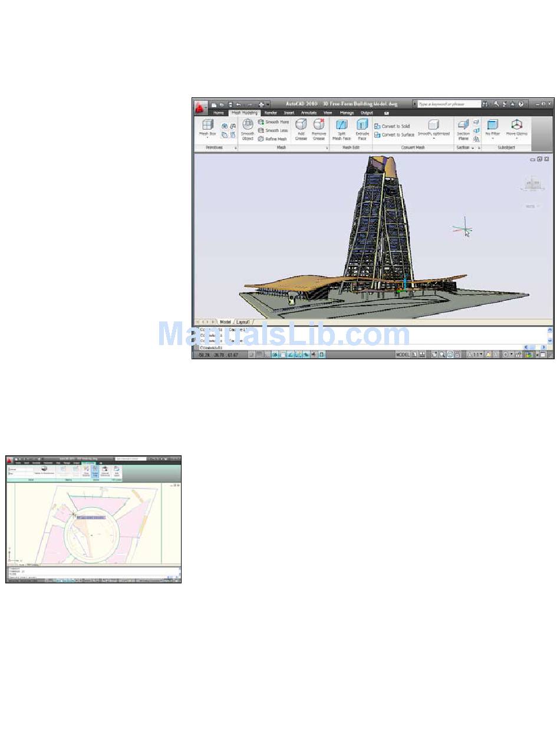
Task: Click Smooth Less in Mesh panel
Action: (273, 130)
